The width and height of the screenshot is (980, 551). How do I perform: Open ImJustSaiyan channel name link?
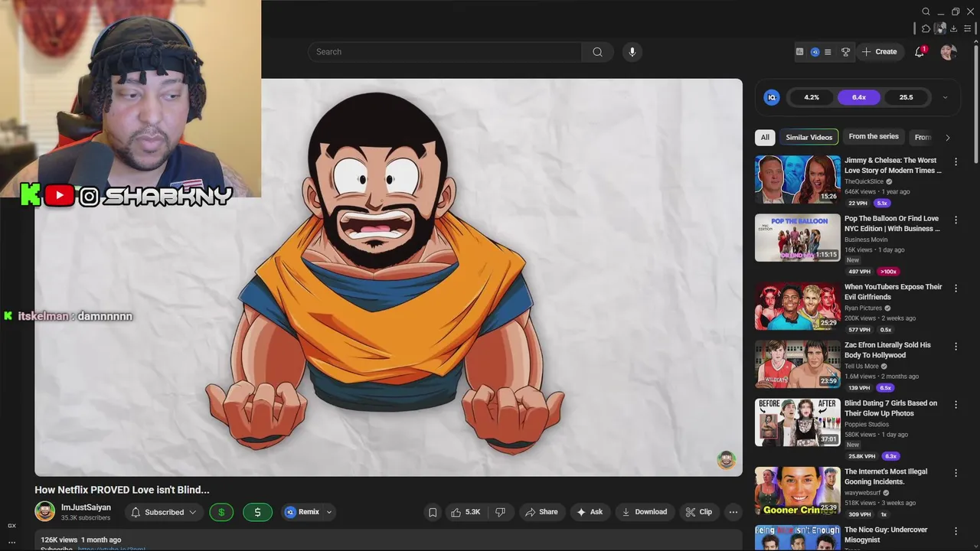pos(86,507)
